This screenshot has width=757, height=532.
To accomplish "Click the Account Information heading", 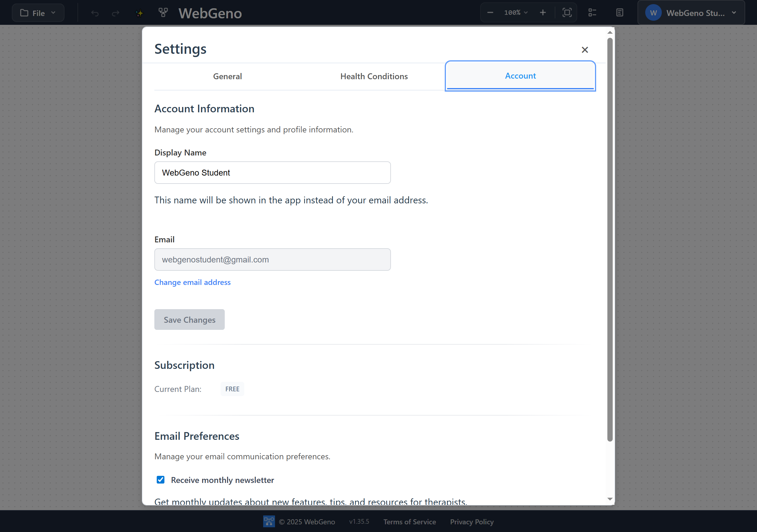I will (204, 108).
